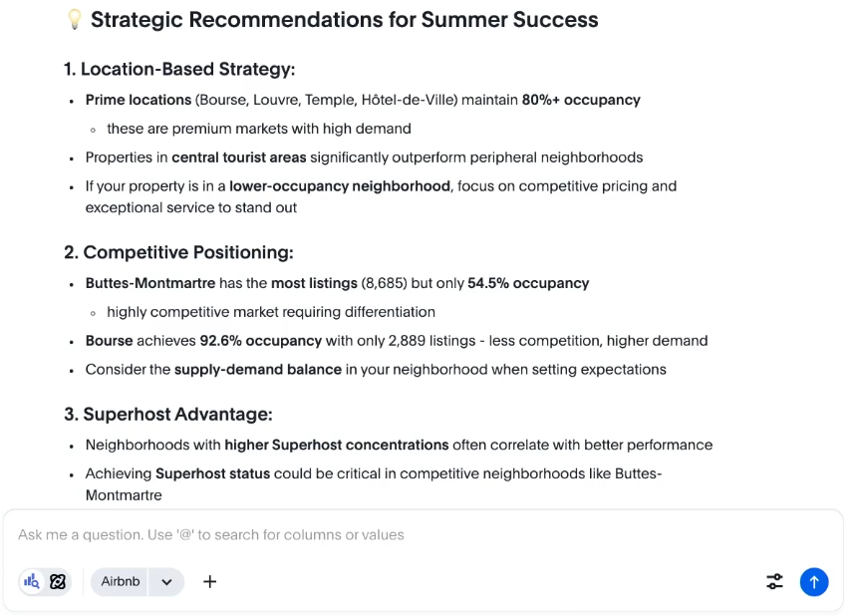Click the Airbnb data source chip

click(x=121, y=582)
